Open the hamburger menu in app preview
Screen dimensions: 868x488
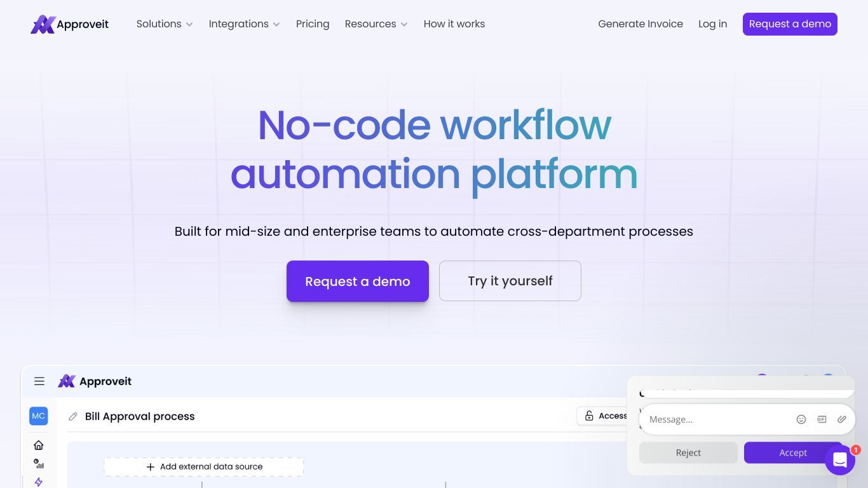point(39,381)
